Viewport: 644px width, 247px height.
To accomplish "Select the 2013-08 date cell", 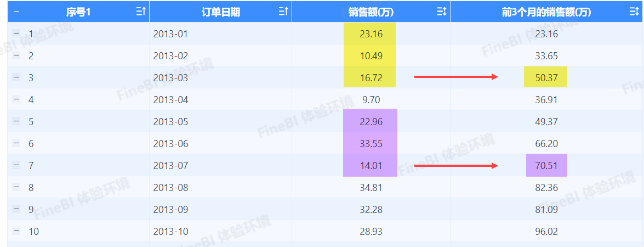I will click(x=170, y=188).
